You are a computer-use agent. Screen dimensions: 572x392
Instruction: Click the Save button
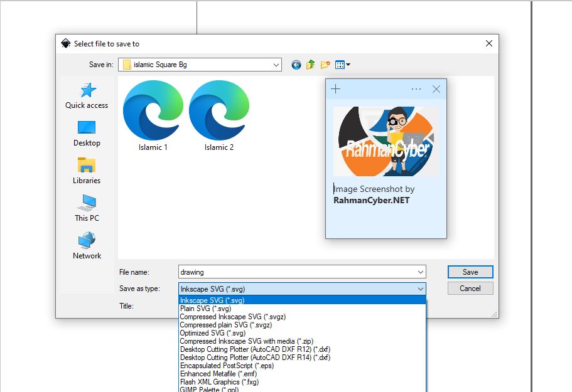(x=470, y=272)
